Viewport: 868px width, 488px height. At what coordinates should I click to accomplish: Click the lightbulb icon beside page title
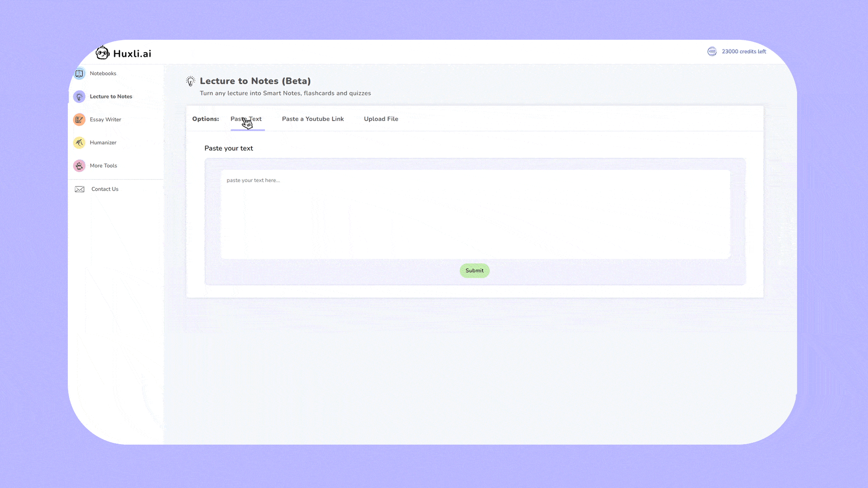pyautogui.click(x=191, y=81)
